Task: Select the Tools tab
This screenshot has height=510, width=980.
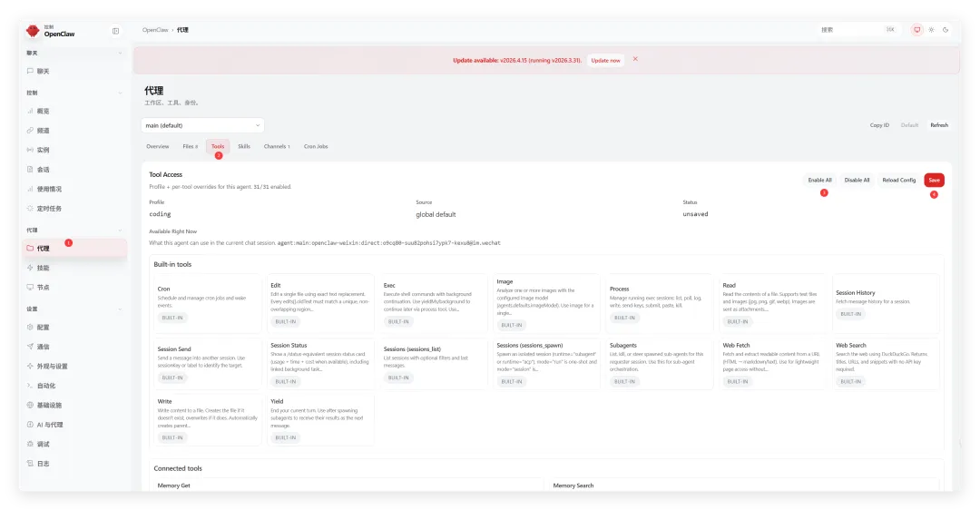Action: click(218, 146)
